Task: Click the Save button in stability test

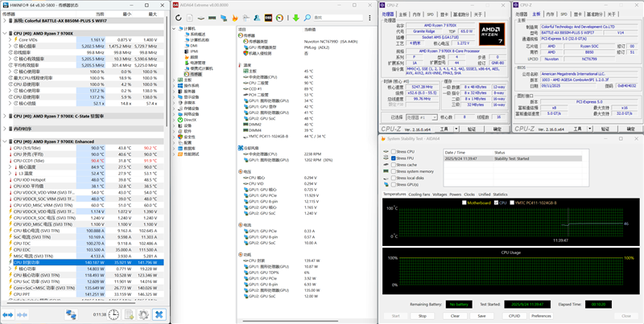Action: (481, 316)
